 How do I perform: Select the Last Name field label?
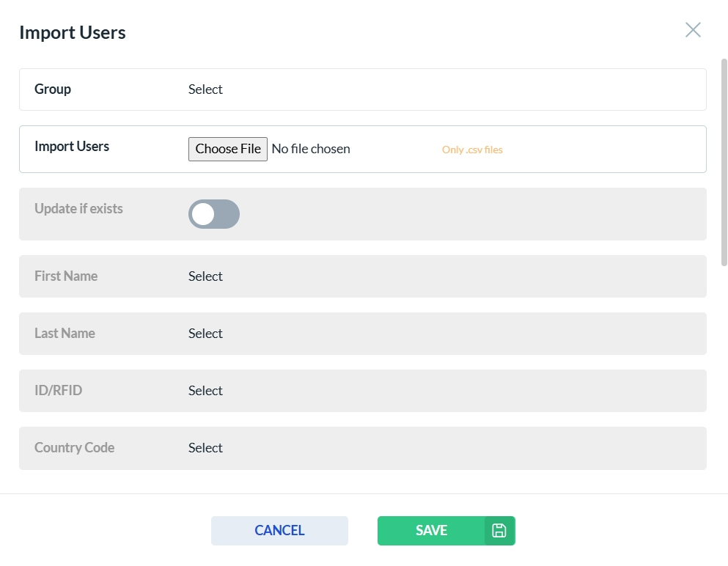tap(65, 334)
